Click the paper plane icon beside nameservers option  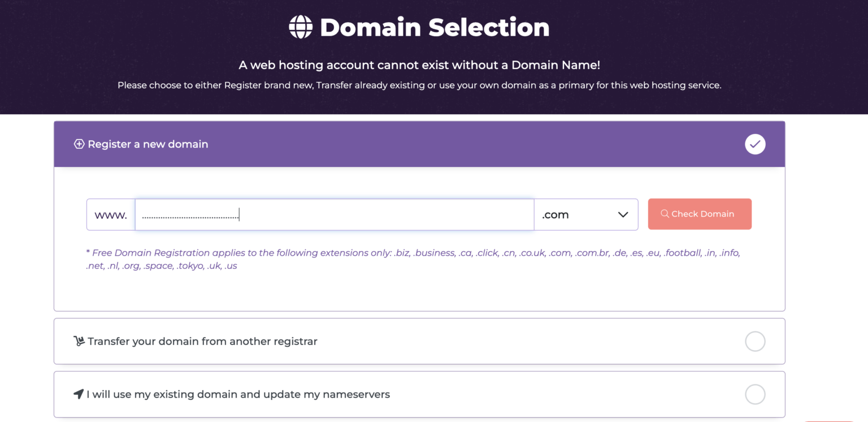79,394
